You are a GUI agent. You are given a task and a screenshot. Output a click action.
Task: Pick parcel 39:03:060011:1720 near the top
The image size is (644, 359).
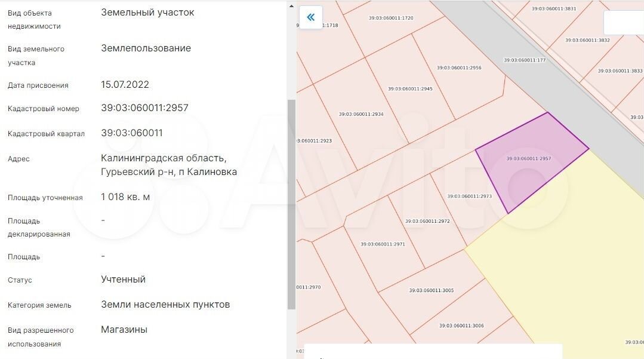click(391, 18)
